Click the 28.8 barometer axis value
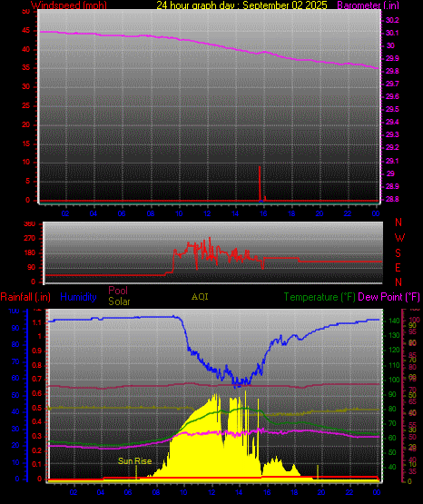 (392, 199)
